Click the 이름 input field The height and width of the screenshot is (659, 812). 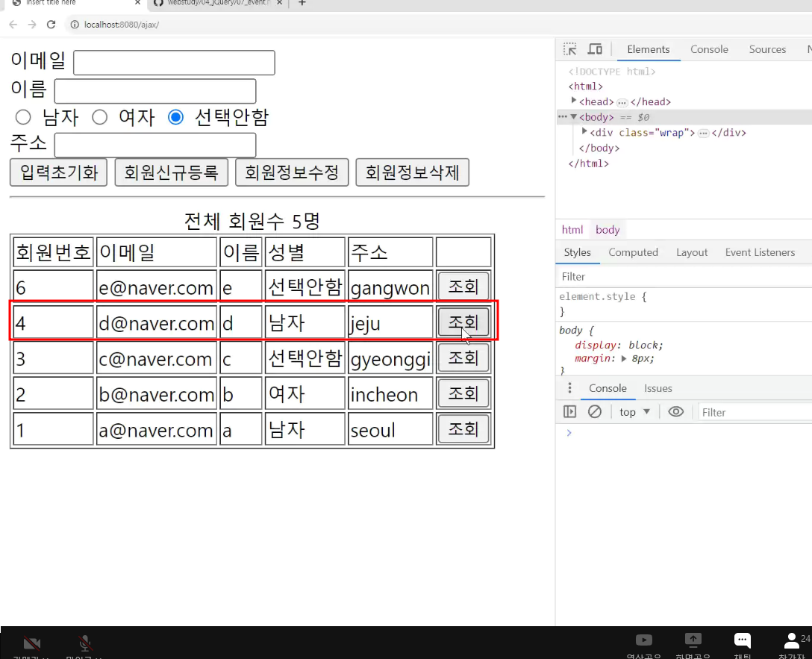(155, 91)
